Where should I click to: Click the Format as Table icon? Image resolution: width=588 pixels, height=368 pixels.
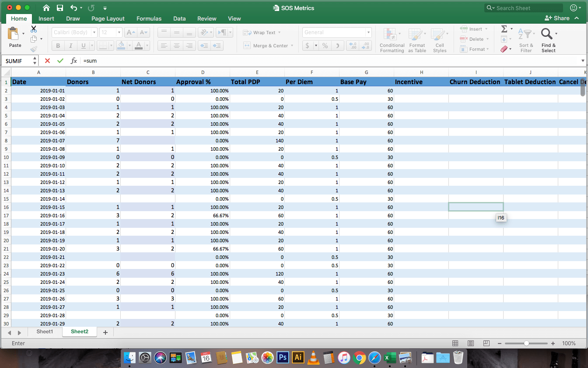(416, 35)
